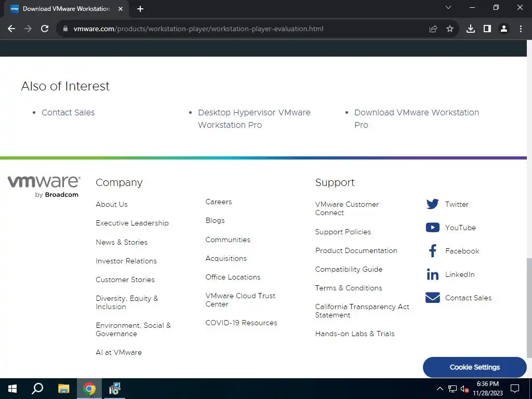Open the notifications center icon
532x399 pixels.
515,389
